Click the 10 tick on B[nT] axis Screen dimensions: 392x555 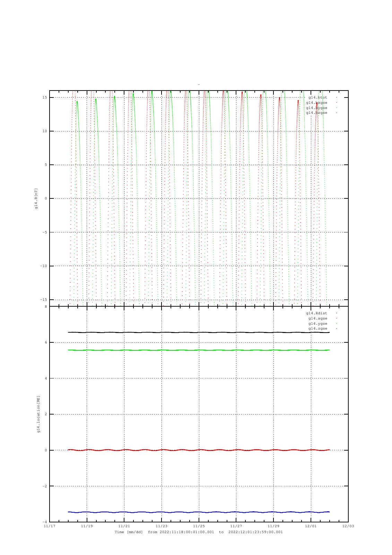pyautogui.click(x=45, y=131)
